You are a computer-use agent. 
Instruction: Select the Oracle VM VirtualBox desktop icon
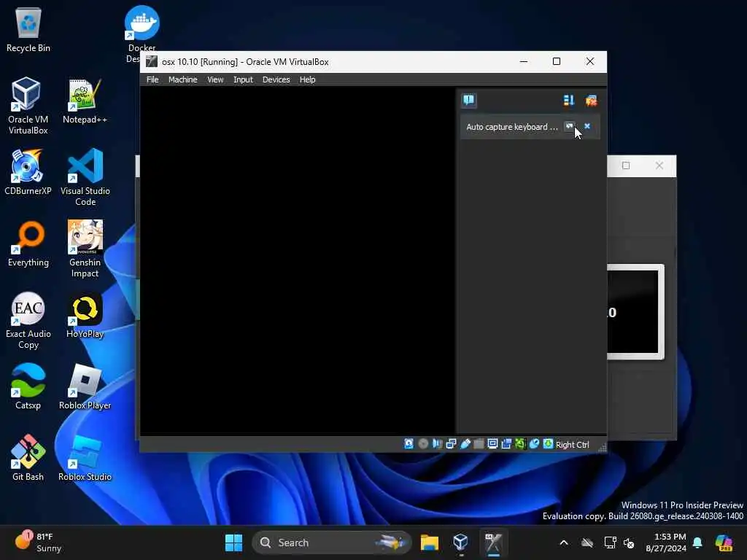point(28,106)
